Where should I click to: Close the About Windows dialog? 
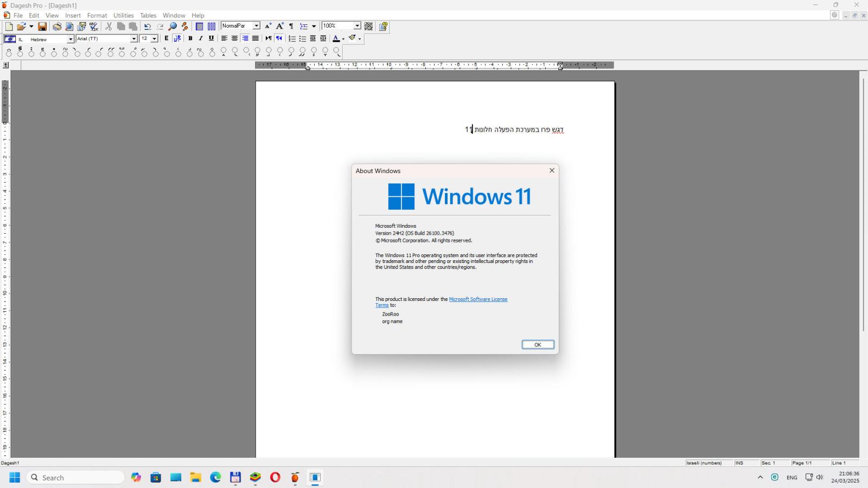click(552, 170)
